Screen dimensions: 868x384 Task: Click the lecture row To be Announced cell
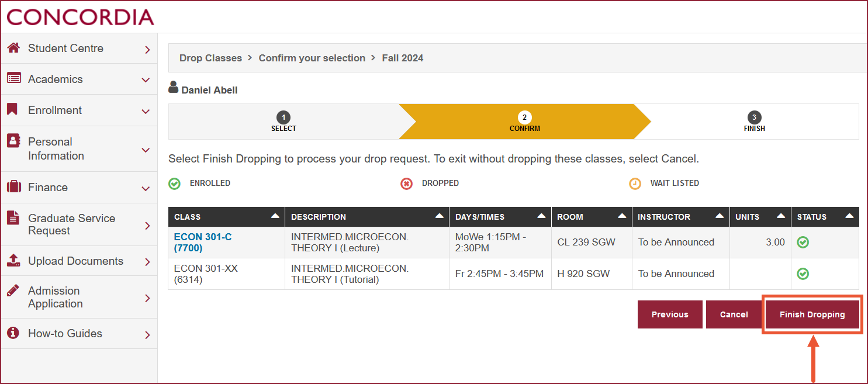click(x=681, y=243)
